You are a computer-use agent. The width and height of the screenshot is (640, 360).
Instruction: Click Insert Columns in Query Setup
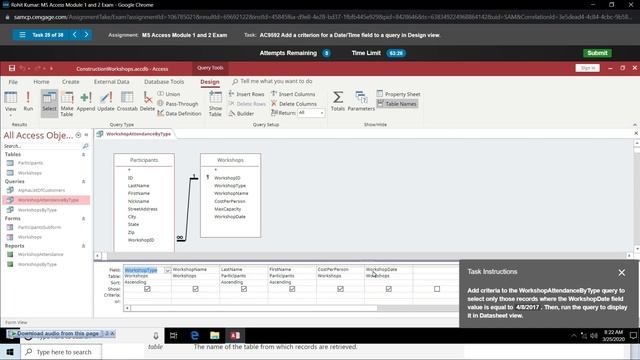point(293,94)
